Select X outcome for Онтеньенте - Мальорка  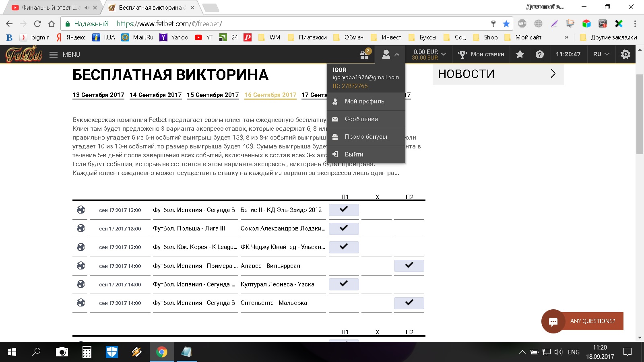[376, 303]
